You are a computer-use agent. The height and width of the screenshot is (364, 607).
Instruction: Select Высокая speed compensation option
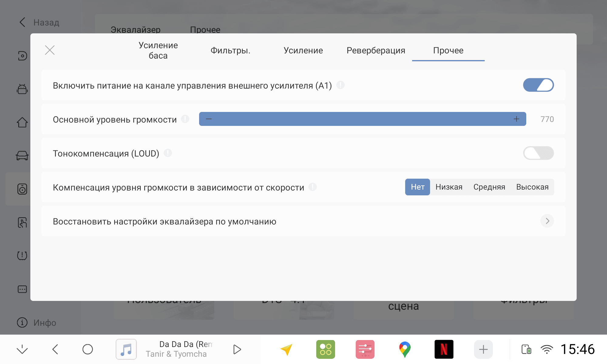pyautogui.click(x=532, y=187)
